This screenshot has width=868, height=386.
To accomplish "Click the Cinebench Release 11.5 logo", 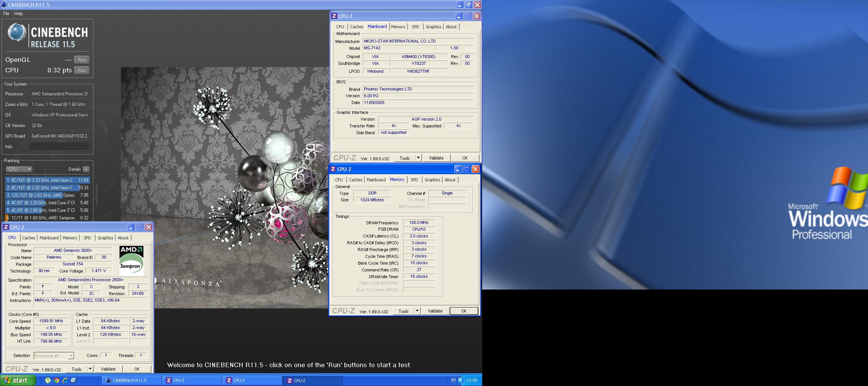I will 47,35.
